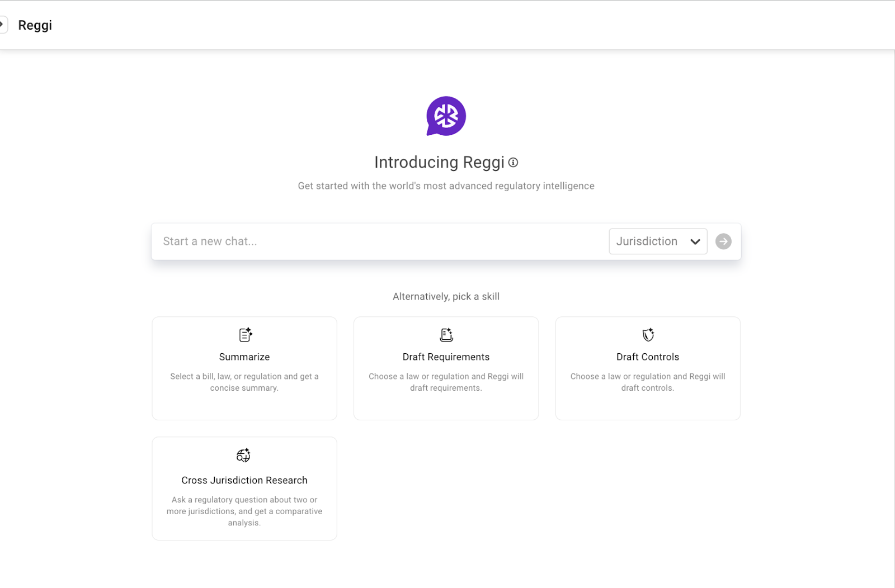895x588 pixels.
Task: Click the Summarize document sparkle icon
Action: point(245,335)
